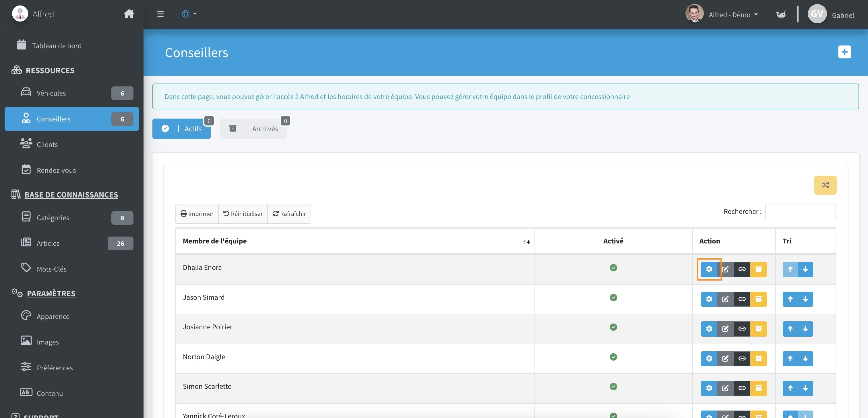The height and width of the screenshot is (418, 868).
Task: Click the yellow shuffle order button
Action: [x=825, y=185]
